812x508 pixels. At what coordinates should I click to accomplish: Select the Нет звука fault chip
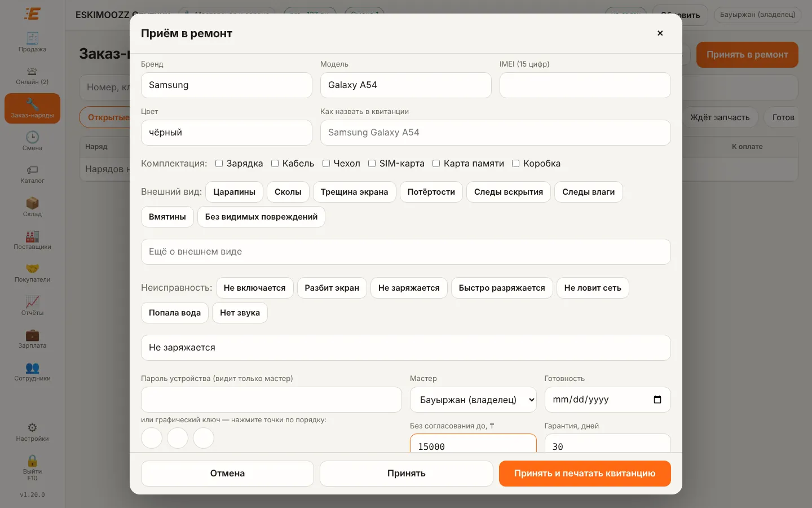tap(240, 313)
